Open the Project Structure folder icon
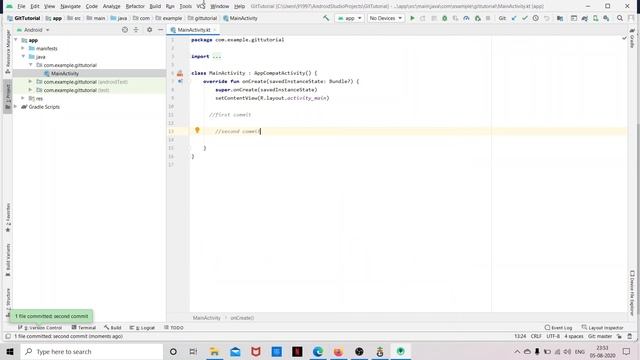 (x=560, y=18)
